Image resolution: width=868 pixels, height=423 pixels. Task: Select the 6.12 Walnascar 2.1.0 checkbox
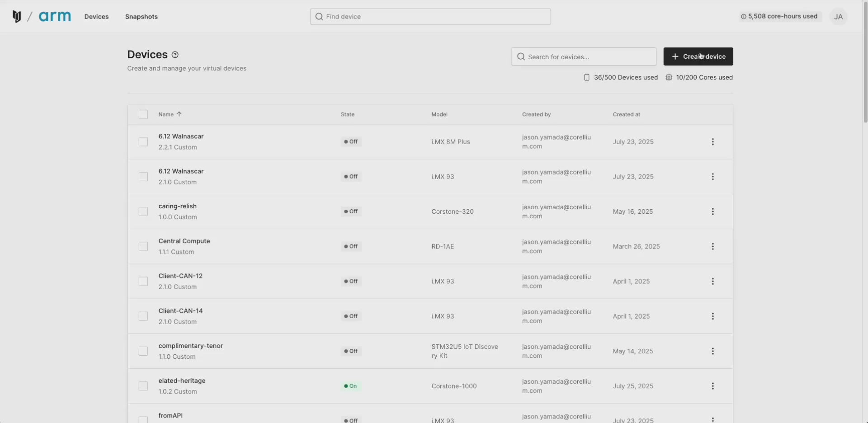pyautogui.click(x=143, y=177)
